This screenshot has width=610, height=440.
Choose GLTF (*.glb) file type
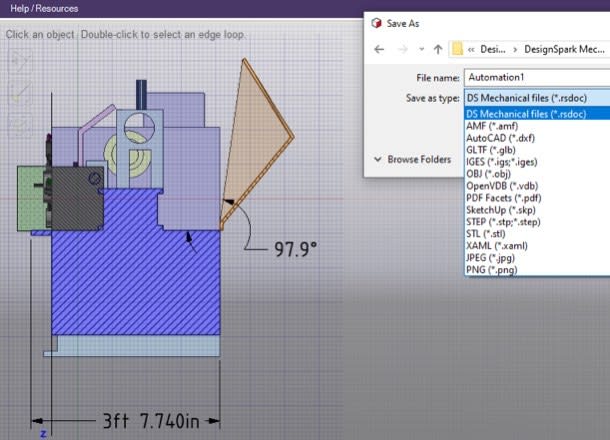tap(537, 150)
